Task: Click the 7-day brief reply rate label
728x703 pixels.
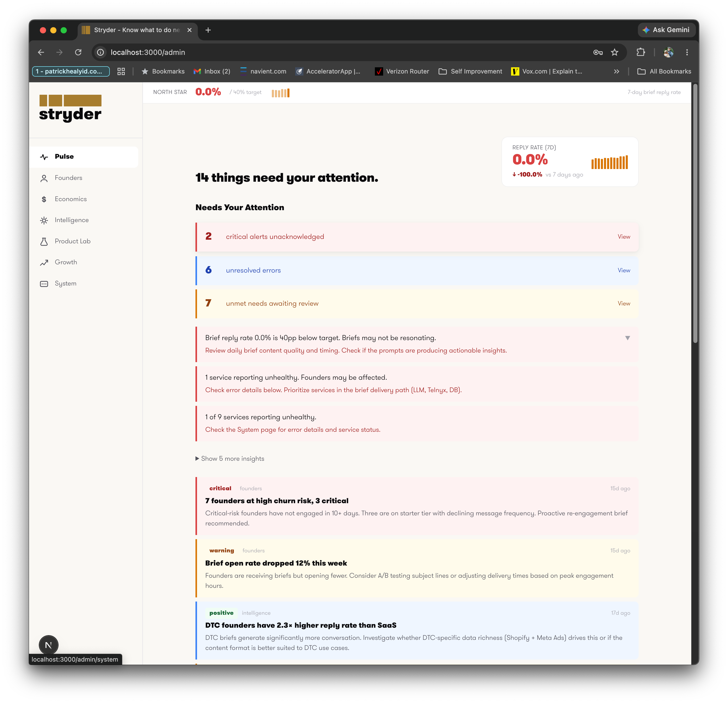Action: (x=654, y=92)
